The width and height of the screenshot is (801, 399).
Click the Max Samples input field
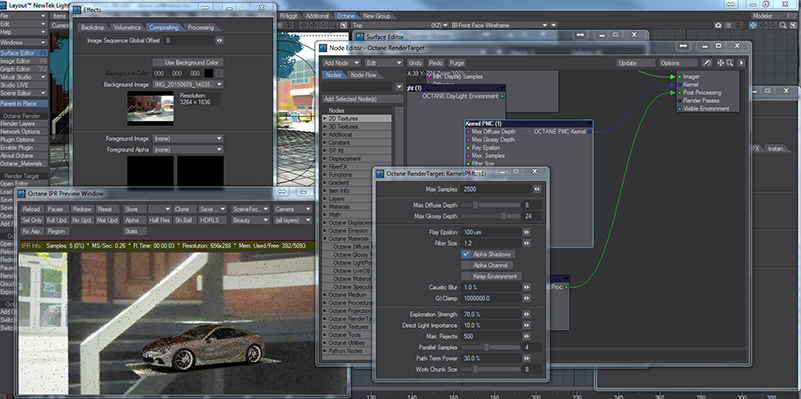point(496,189)
